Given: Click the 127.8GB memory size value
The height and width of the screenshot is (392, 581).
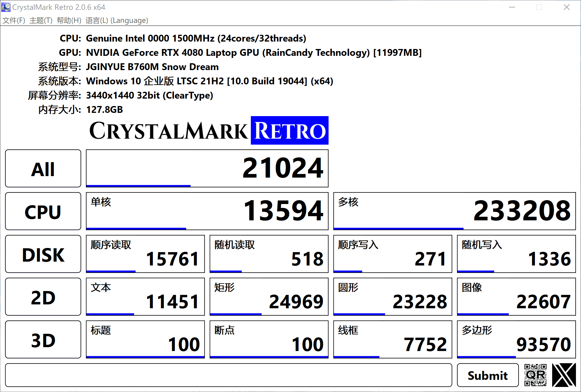Looking at the screenshot, I should click(x=104, y=110).
